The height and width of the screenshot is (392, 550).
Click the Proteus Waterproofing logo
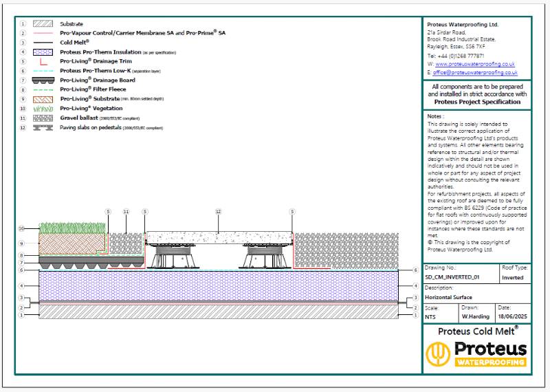[476, 353]
